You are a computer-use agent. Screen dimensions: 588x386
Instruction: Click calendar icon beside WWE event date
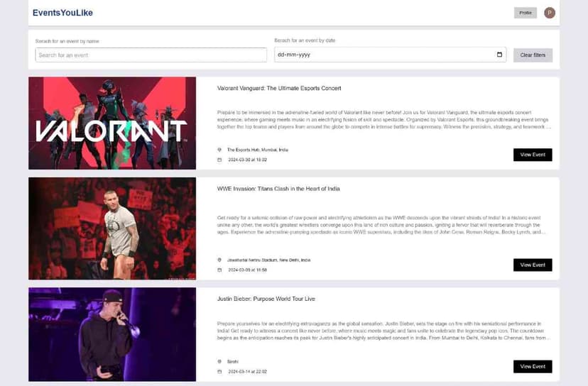coord(220,270)
